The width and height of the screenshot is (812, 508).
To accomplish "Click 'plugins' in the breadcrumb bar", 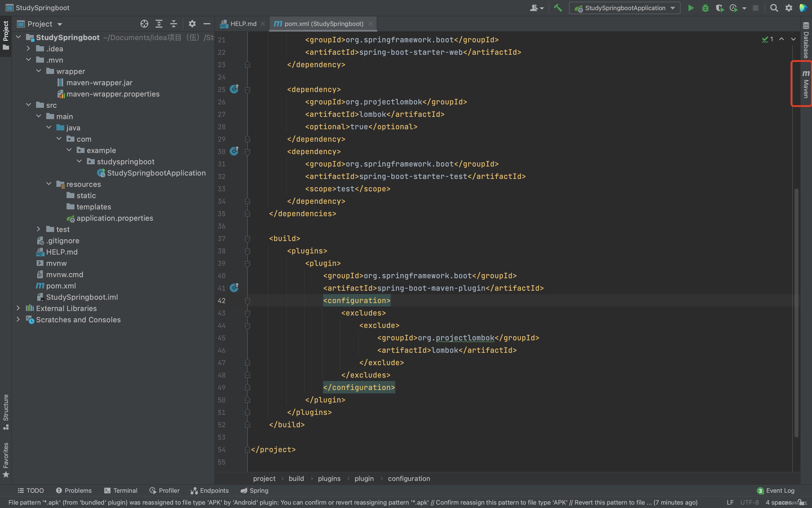I will [329, 478].
